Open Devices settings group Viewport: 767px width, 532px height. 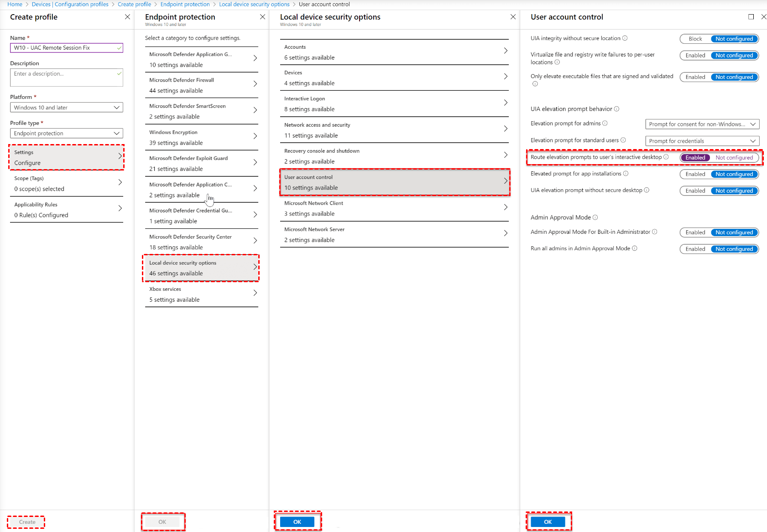(x=394, y=78)
